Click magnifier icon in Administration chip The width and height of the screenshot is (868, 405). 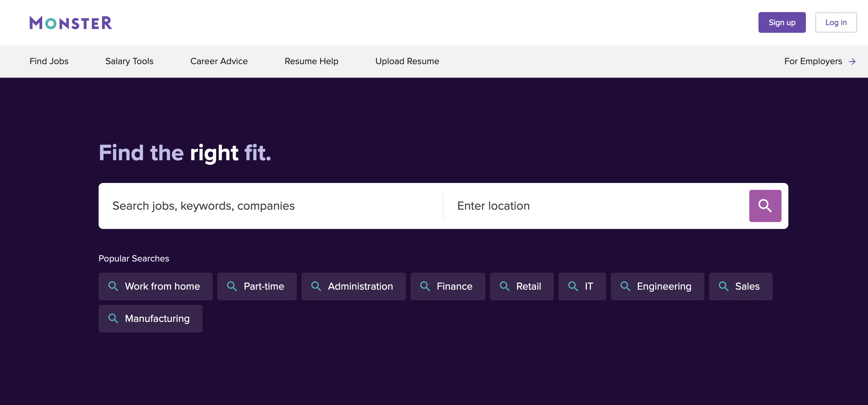(316, 286)
